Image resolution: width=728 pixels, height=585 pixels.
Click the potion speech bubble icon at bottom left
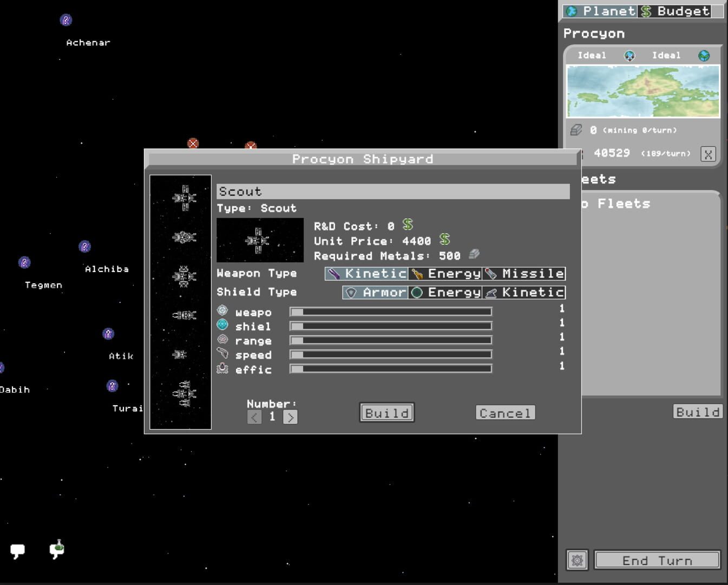pos(56,550)
